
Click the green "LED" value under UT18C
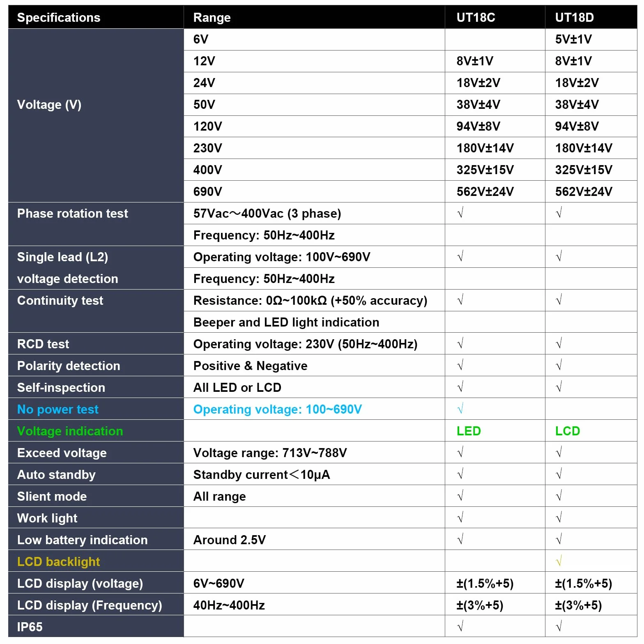tap(469, 431)
